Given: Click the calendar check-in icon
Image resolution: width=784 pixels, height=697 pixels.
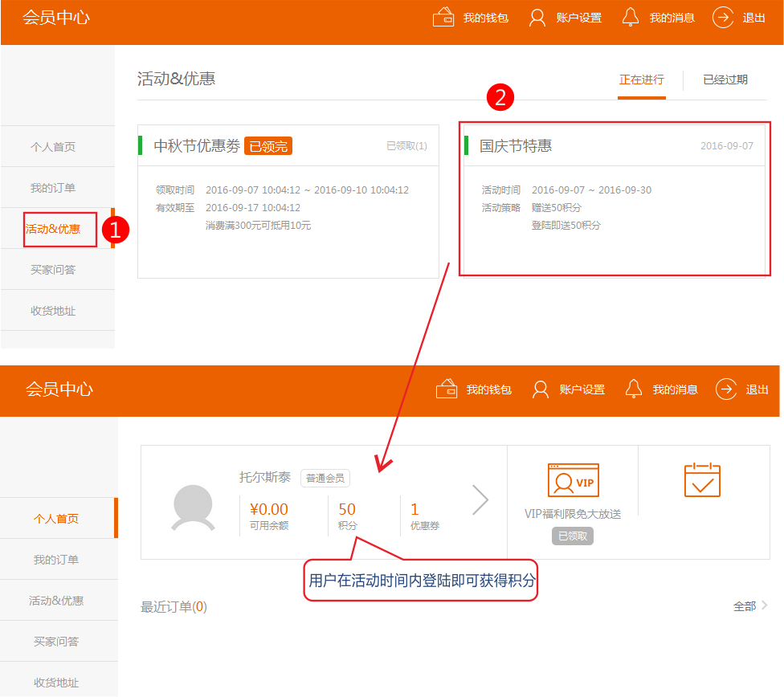Looking at the screenshot, I should click(702, 480).
